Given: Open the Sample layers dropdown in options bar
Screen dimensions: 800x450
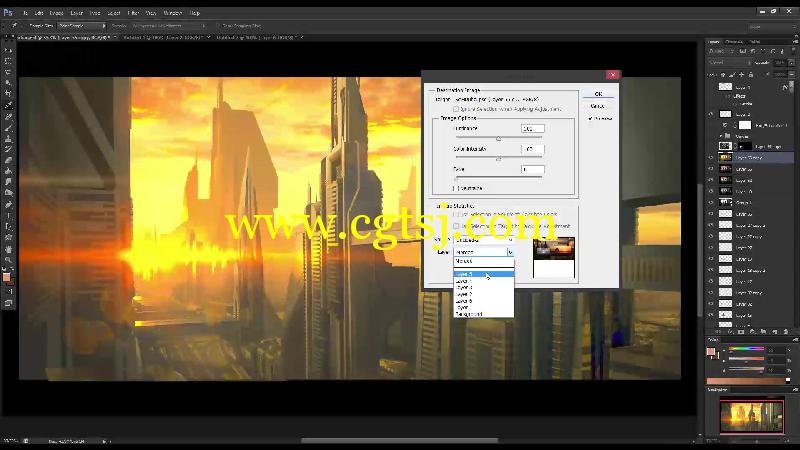Looking at the screenshot, I should [169, 26].
